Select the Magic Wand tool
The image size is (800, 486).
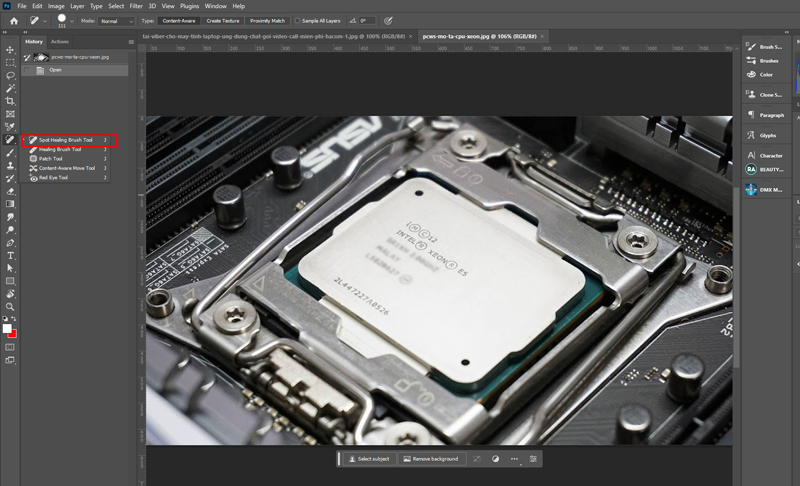tap(10, 88)
